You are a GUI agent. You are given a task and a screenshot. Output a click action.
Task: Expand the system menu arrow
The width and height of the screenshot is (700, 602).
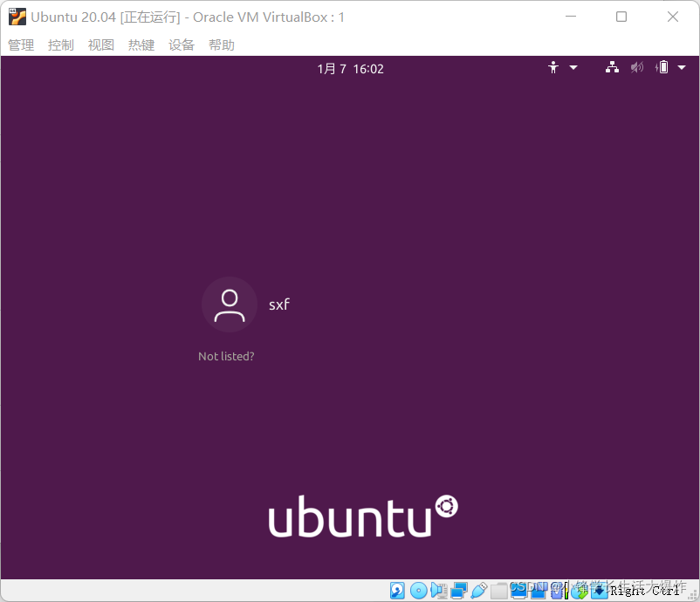(682, 68)
